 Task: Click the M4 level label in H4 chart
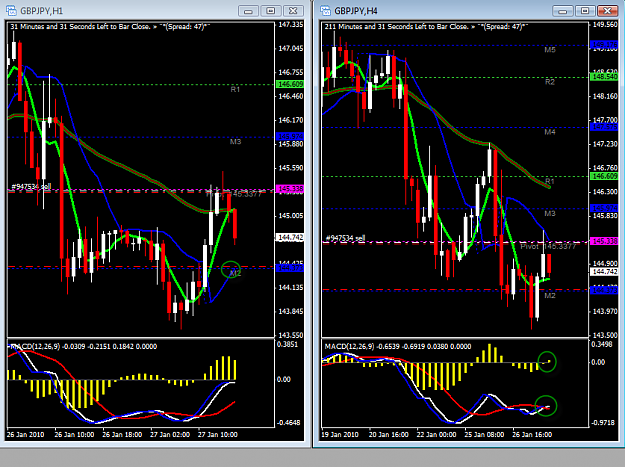tap(550, 132)
